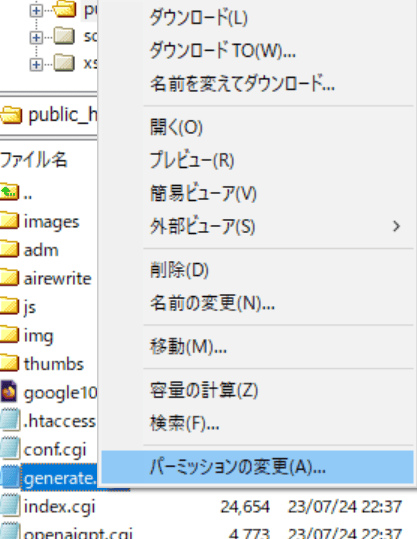Choose 名前の変更(N)... menu entry
This screenshot has height=539, width=417.
tap(212, 303)
